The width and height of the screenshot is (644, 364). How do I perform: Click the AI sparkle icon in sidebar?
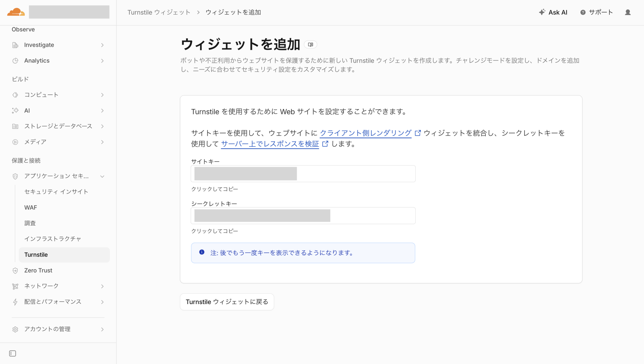15,111
